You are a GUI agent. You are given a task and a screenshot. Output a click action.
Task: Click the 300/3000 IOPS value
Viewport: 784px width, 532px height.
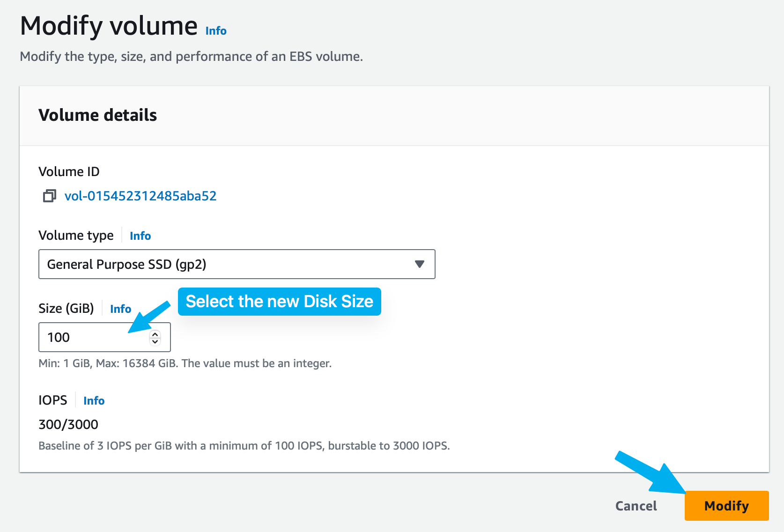[68, 424]
